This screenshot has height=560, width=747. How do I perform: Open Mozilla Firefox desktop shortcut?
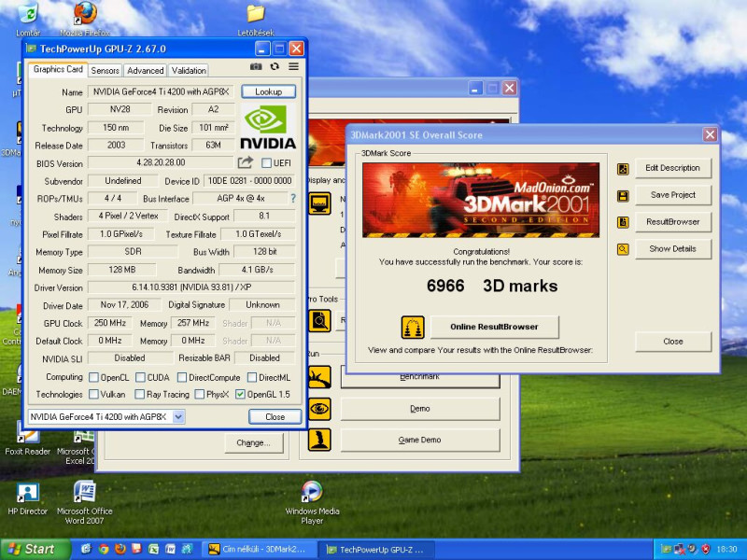coord(85,19)
